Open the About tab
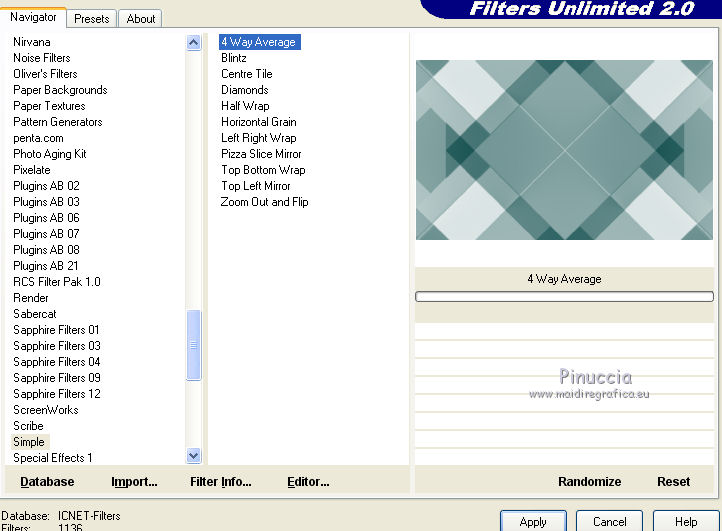This screenshot has height=531, width=722. pyautogui.click(x=140, y=19)
